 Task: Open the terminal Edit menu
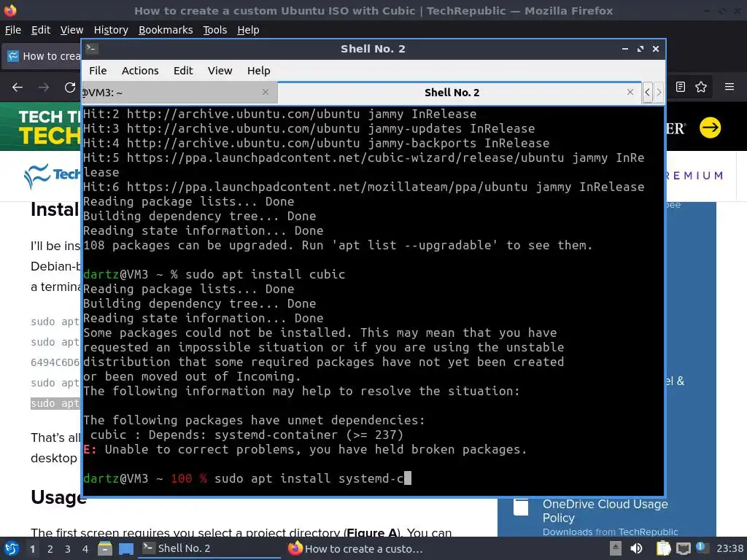[x=183, y=71]
